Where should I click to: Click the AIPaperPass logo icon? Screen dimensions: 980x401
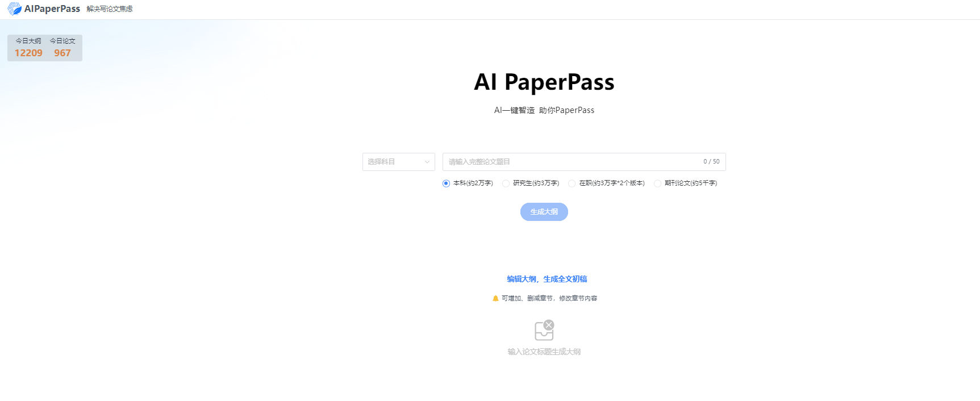14,9
